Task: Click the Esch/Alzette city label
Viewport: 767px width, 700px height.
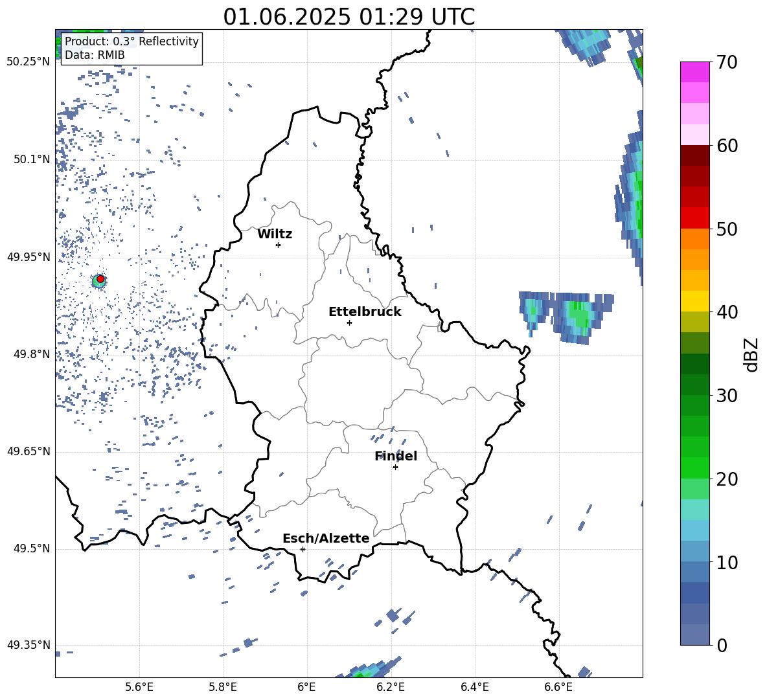Action: [326, 538]
